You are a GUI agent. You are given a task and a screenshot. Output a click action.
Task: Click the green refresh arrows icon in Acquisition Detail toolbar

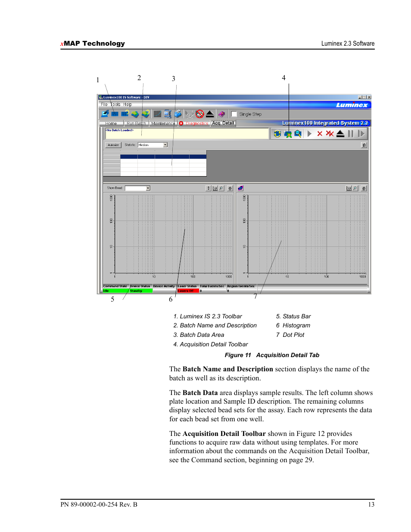click(277, 134)
